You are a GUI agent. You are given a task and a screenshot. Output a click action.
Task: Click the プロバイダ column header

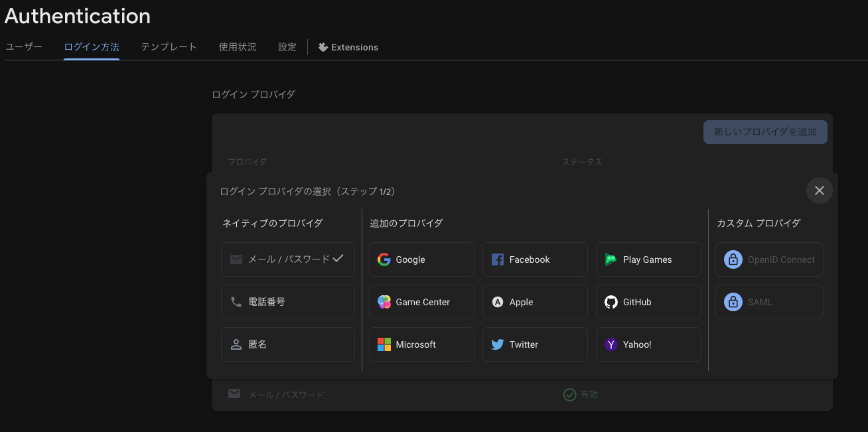pos(248,162)
